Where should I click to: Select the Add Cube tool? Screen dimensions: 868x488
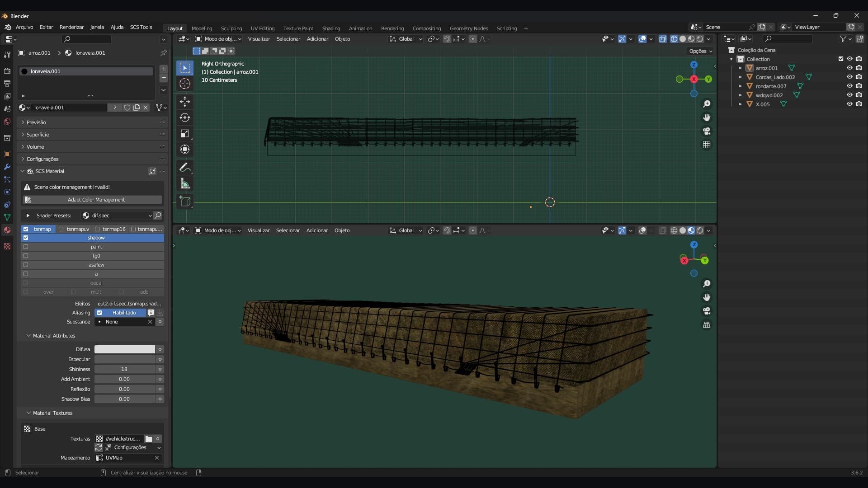[x=185, y=202]
